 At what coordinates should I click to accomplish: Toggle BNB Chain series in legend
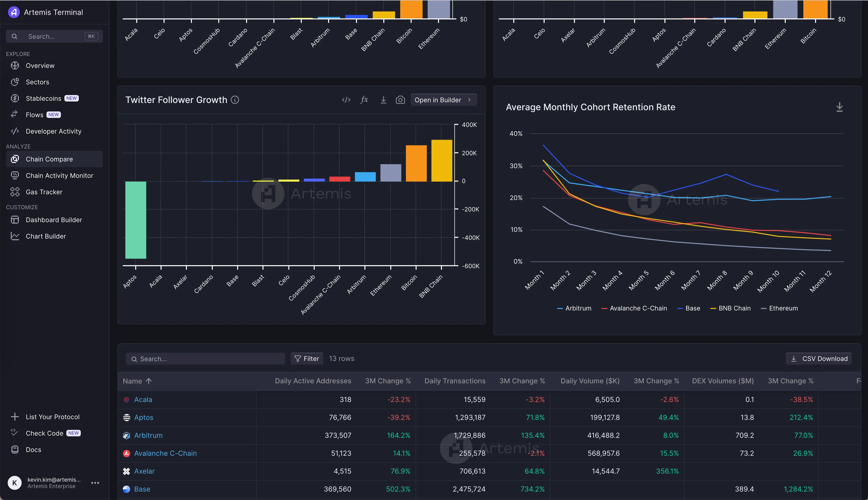(x=731, y=308)
